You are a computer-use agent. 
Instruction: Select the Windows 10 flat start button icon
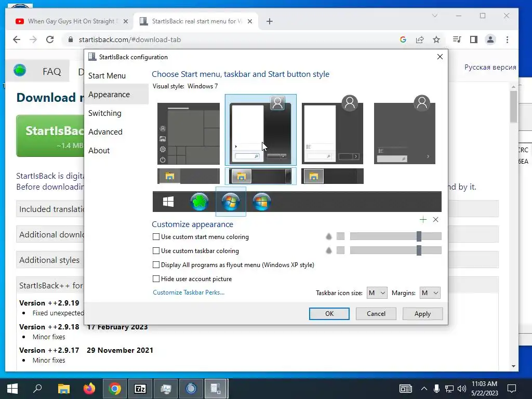coord(168,202)
